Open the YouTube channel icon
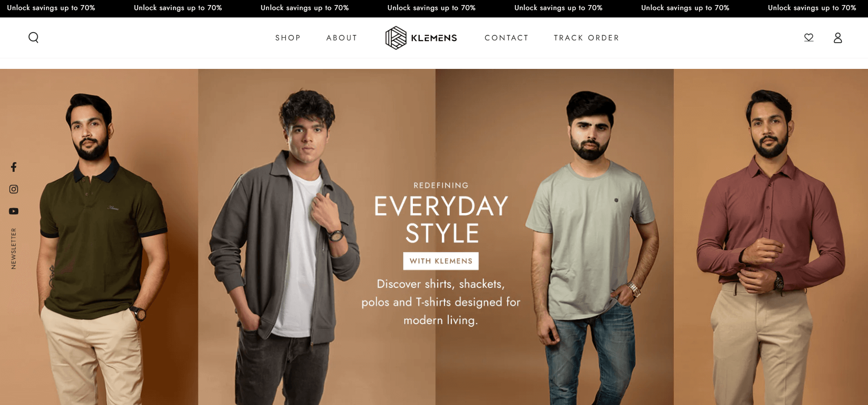The width and height of the screenshot is (868, 405). pyautogui.click(x=14, y=211)
